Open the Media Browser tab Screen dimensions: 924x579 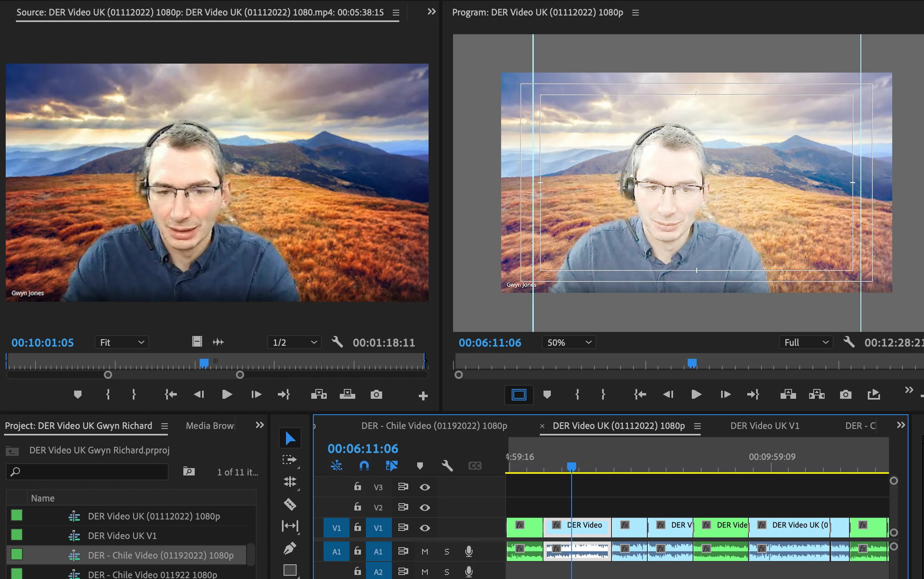[210, 426]
